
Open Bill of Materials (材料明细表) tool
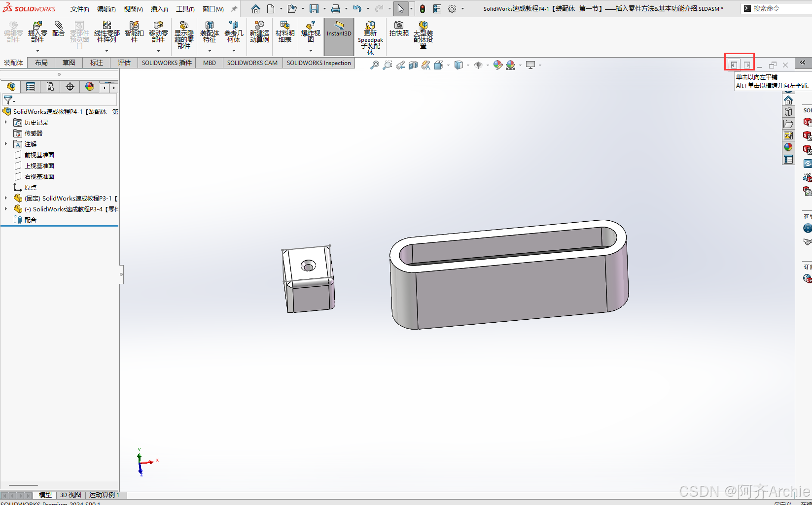tap(285, 32)
